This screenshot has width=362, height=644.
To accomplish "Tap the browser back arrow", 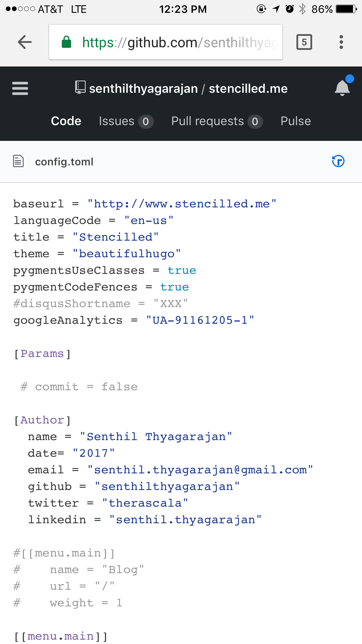I will [x=25, y=42].
